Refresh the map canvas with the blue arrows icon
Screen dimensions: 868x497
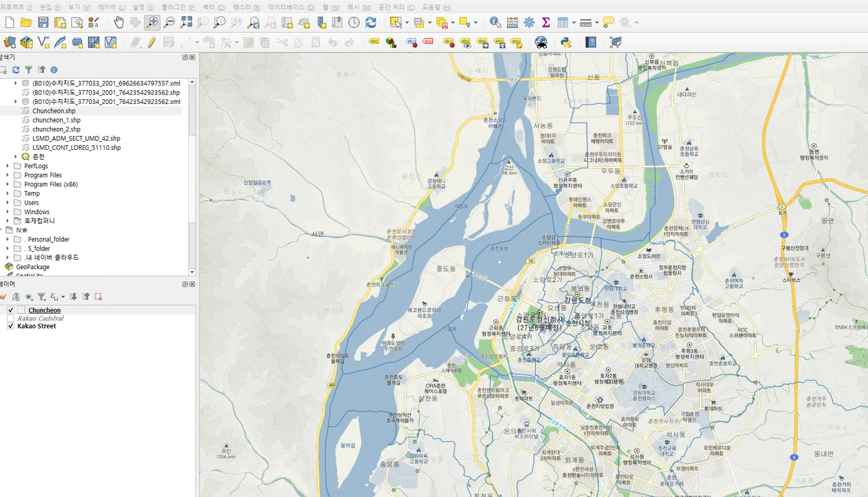pos(371,23)
